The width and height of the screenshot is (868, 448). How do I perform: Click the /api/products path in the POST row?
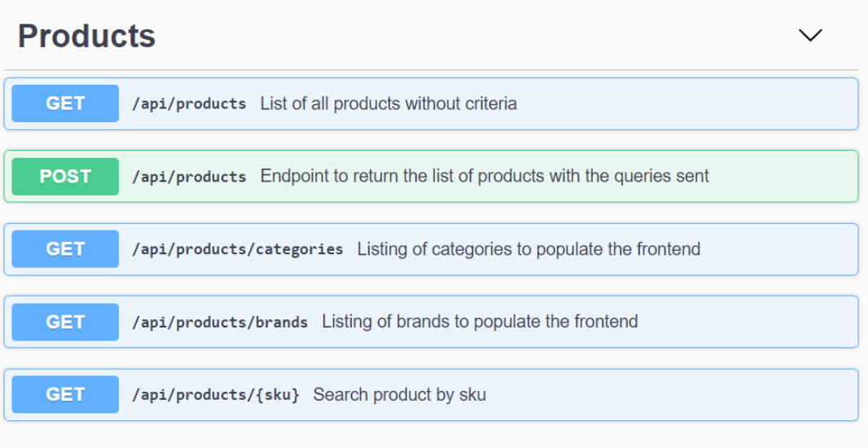[x=189, y=177]
